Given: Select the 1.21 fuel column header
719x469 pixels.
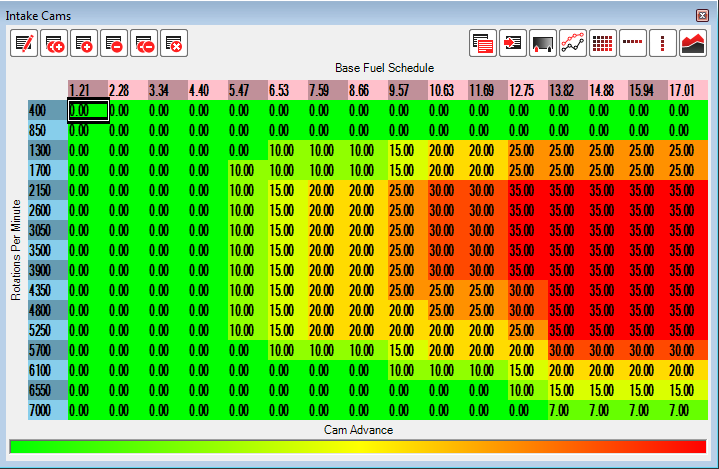Looking at the screenshot, I should click(x=88, y=90).
